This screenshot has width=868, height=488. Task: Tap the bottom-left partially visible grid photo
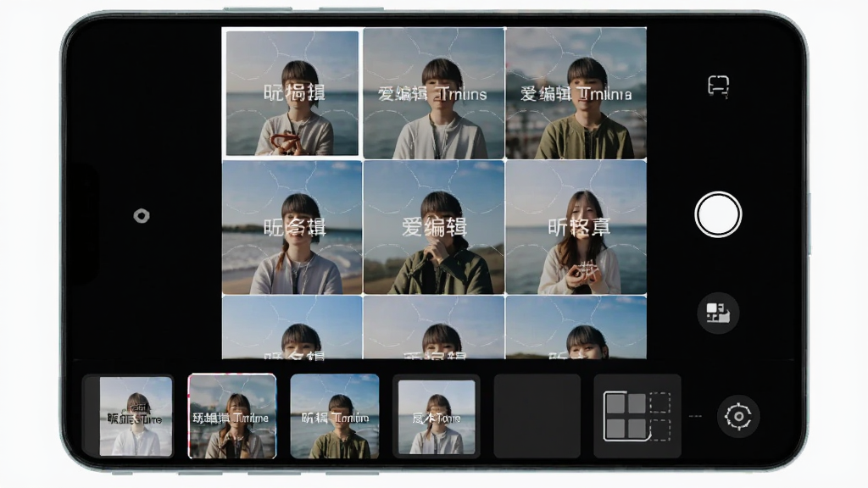coord(292,328)
